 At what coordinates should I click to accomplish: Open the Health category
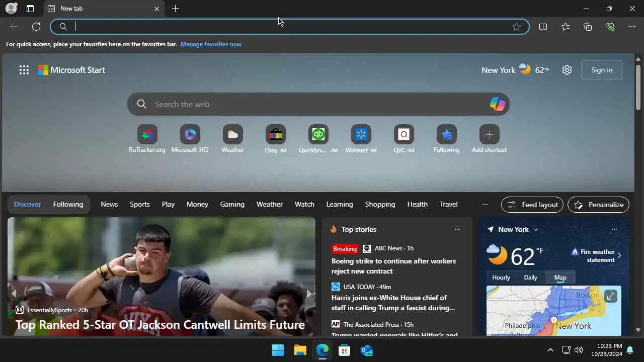tap(417, 204)
